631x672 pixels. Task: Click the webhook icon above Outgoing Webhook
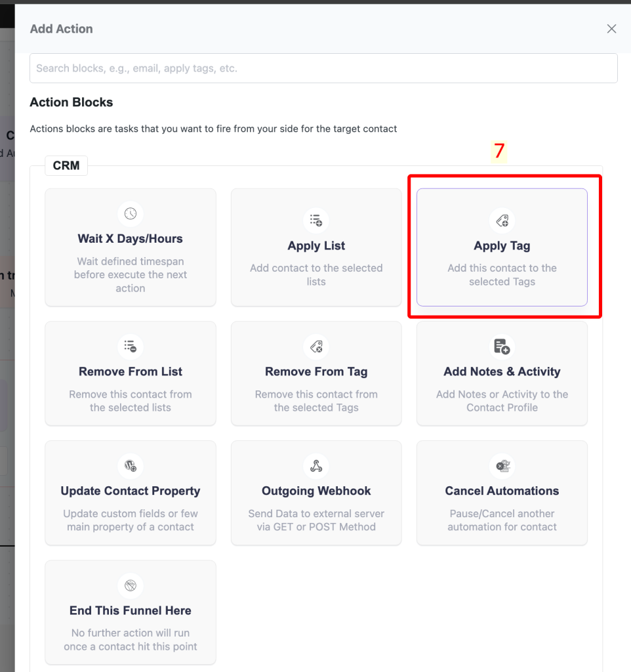(316, 466)
